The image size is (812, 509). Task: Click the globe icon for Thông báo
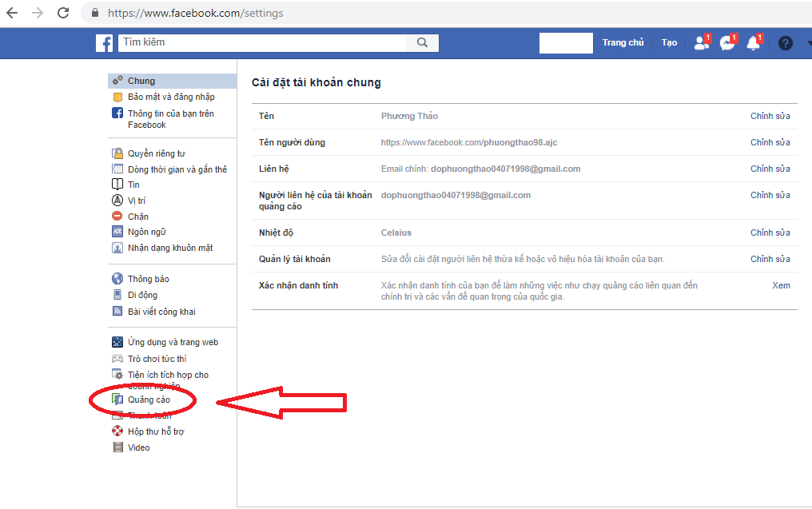pyautogui.click(x=117, y=279)
